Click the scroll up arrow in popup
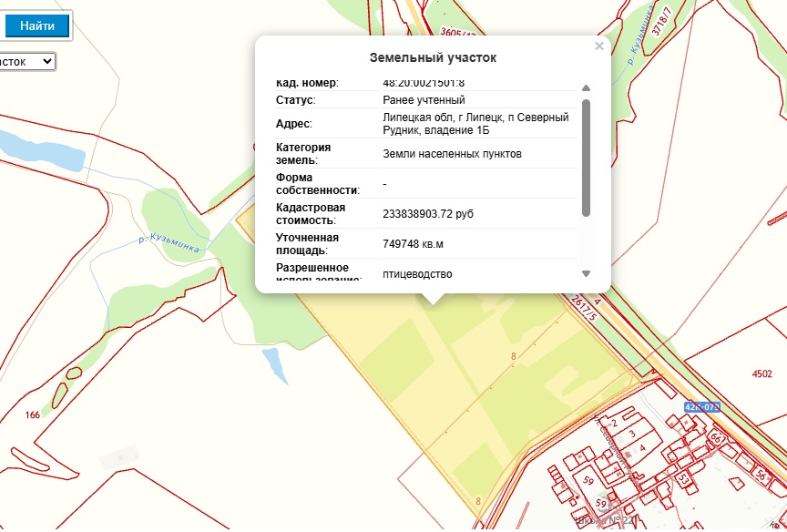The height and width of the screenshot is (532, 787). click(586, 88)
